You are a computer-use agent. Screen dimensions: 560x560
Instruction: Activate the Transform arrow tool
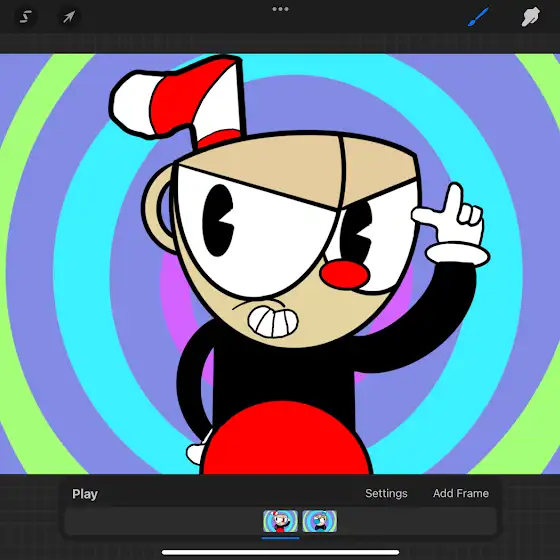pyautogui.click(x=69, y=17)
